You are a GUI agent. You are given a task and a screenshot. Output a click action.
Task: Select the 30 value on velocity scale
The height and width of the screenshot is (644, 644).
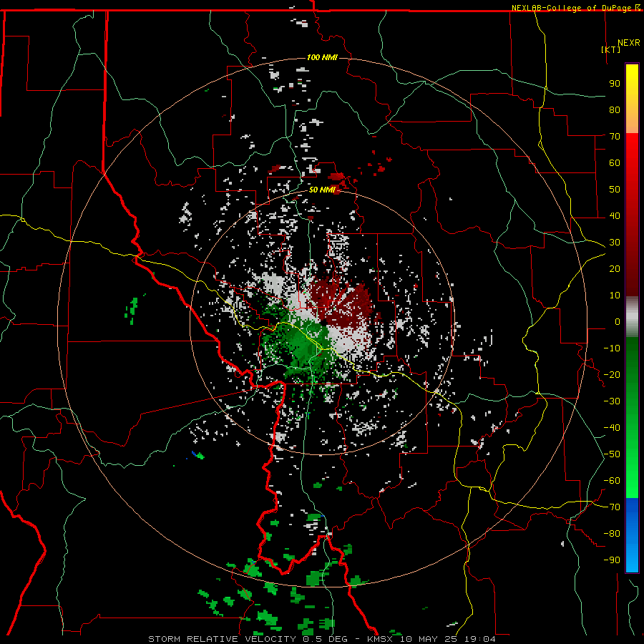[x=615, y=243]
